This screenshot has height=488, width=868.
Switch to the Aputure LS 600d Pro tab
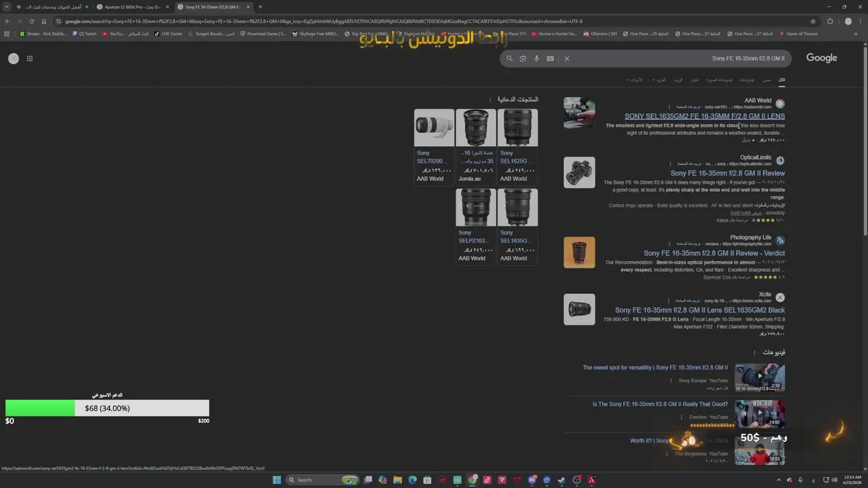pos(132,7)
